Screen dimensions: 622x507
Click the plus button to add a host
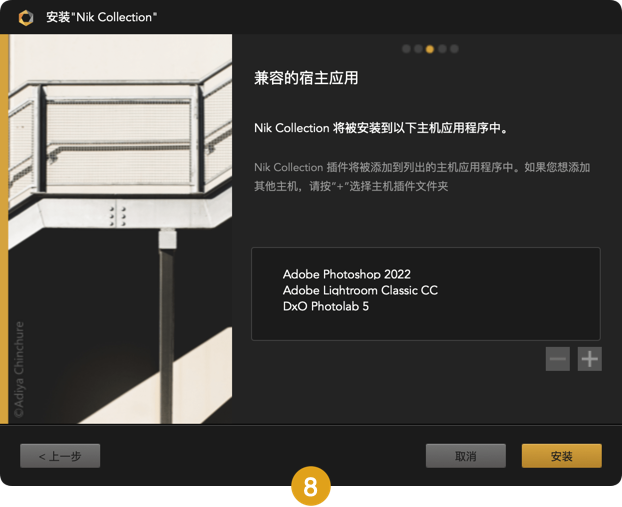pos(589,359)
